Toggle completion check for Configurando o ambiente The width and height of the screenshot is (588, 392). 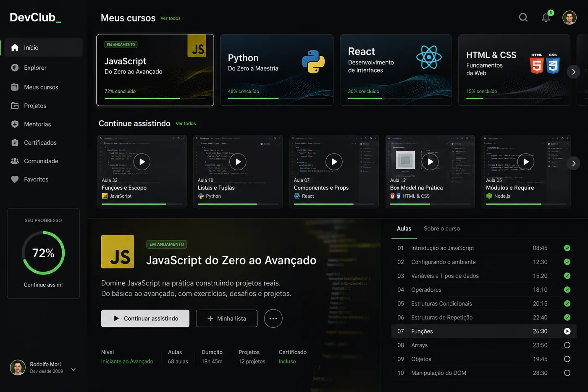point(567,262)
